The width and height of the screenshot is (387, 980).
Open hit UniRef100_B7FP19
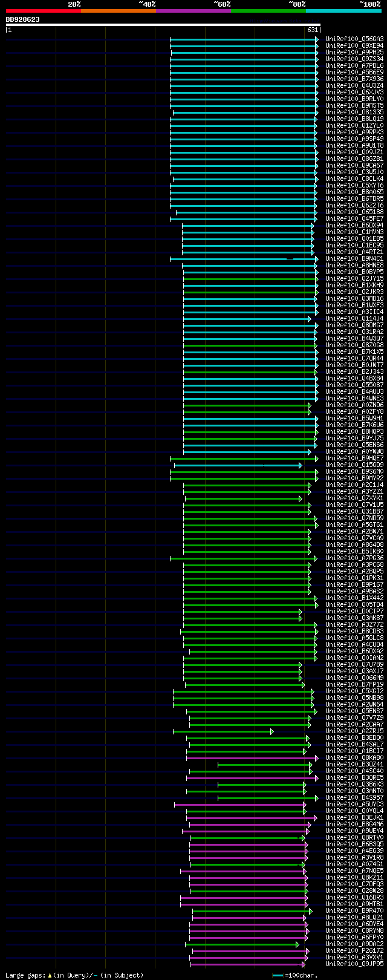354,684
